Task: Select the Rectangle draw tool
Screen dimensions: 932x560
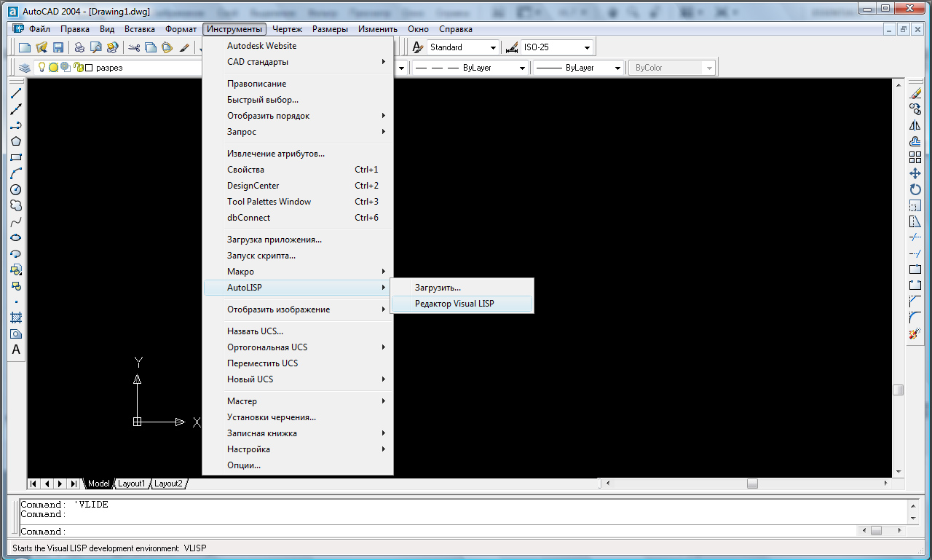Action: point(16,157)
